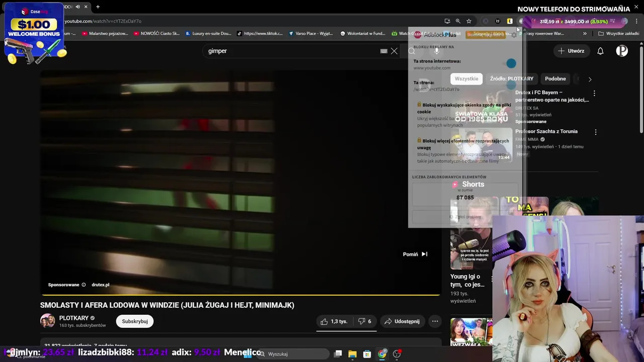Select the Źródło: PLOTKARY chip
Screen dimensions: 644x362
coord(512,79)
